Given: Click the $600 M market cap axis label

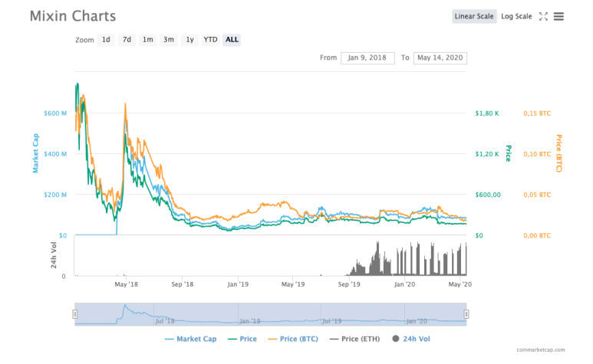Looking at the screenshot, I should (x=55, y=113).
